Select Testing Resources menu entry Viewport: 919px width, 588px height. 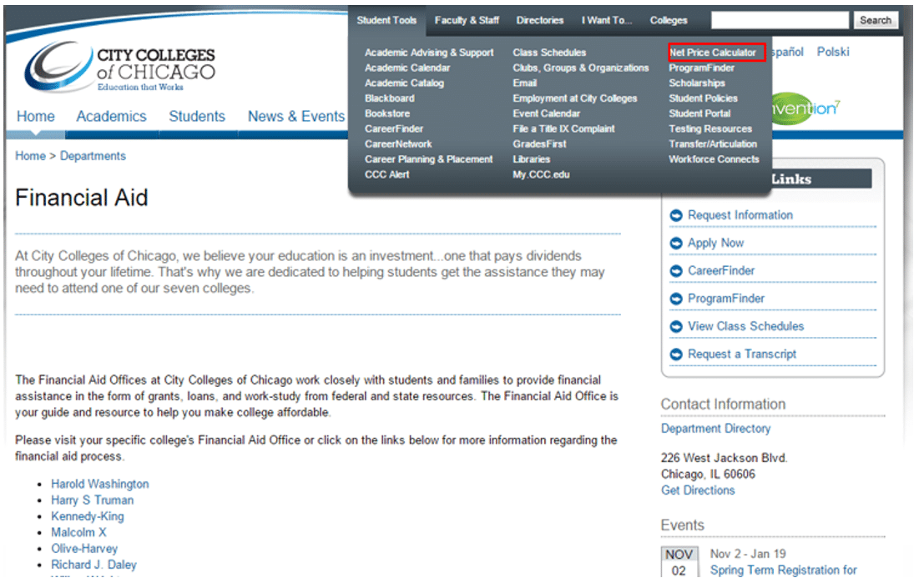(x=710, y=128)
